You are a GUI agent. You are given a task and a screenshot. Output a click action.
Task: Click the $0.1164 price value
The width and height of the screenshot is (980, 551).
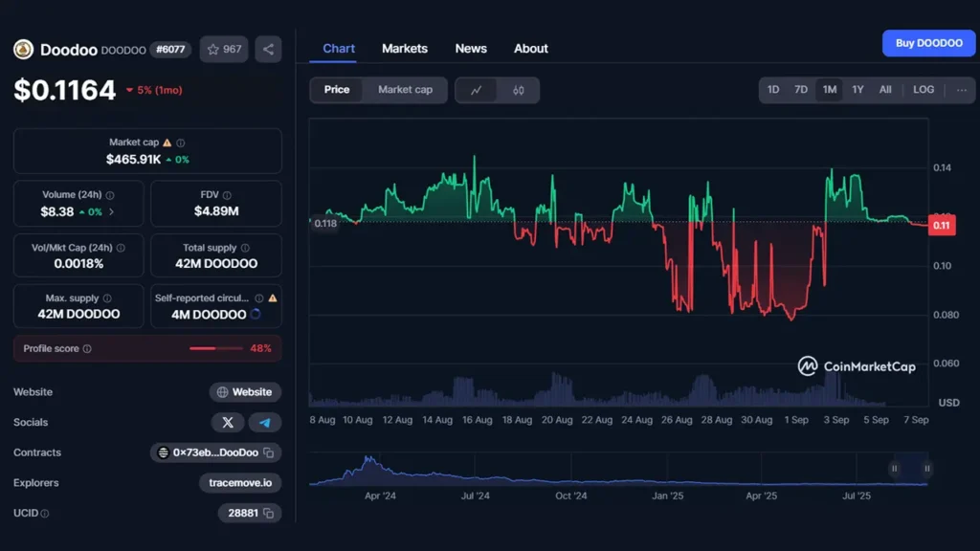[x=65, y=91]
